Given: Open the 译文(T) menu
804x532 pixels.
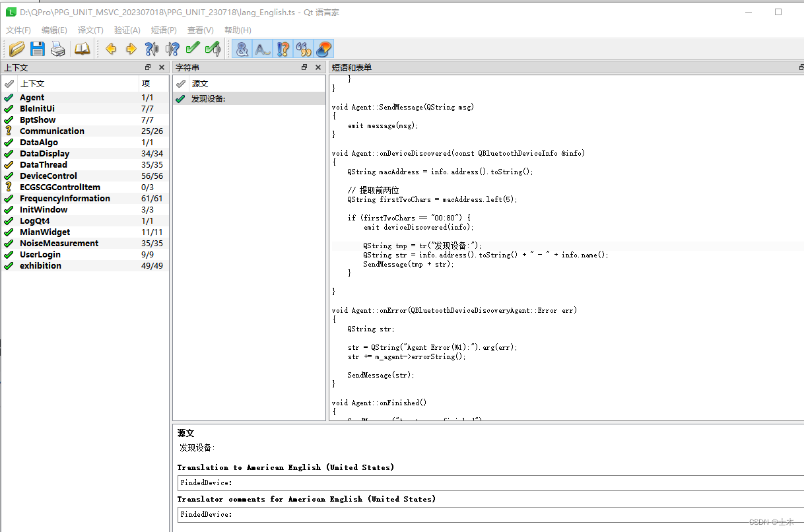Looking at the screenshot, I should click(x=90, y=30).
